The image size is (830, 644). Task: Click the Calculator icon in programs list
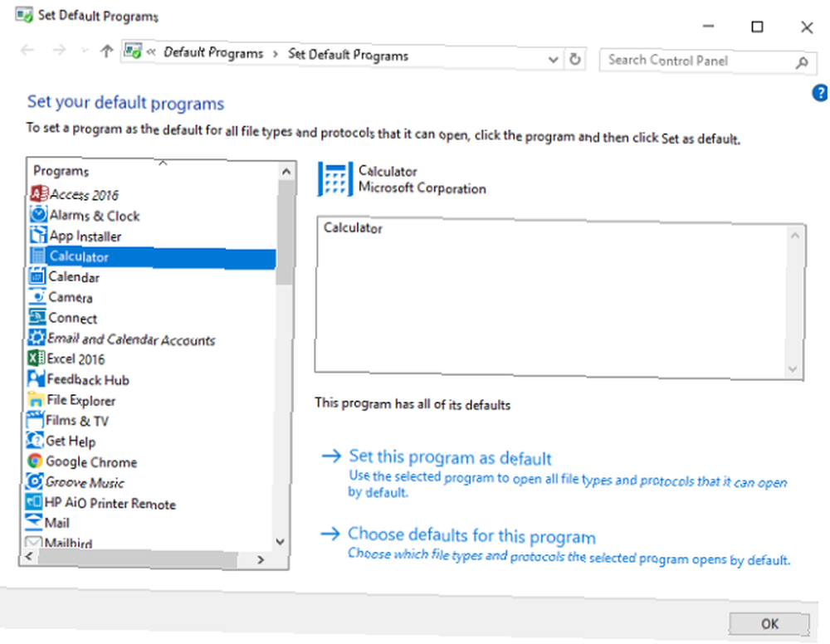[x=37, y=256]
